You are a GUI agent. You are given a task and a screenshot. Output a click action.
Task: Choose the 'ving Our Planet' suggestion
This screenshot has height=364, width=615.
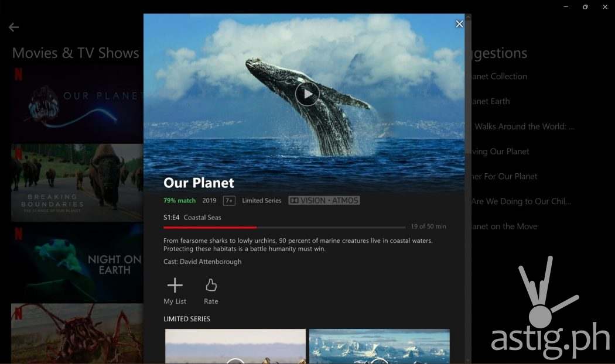point(500,152)
